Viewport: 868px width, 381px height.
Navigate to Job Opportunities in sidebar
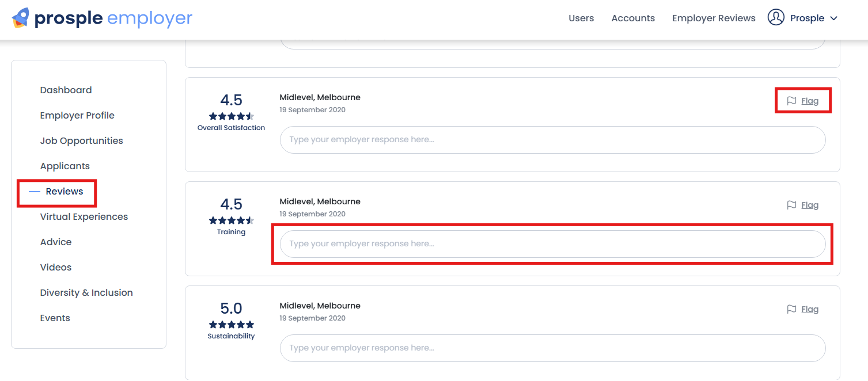click(81, 141)
